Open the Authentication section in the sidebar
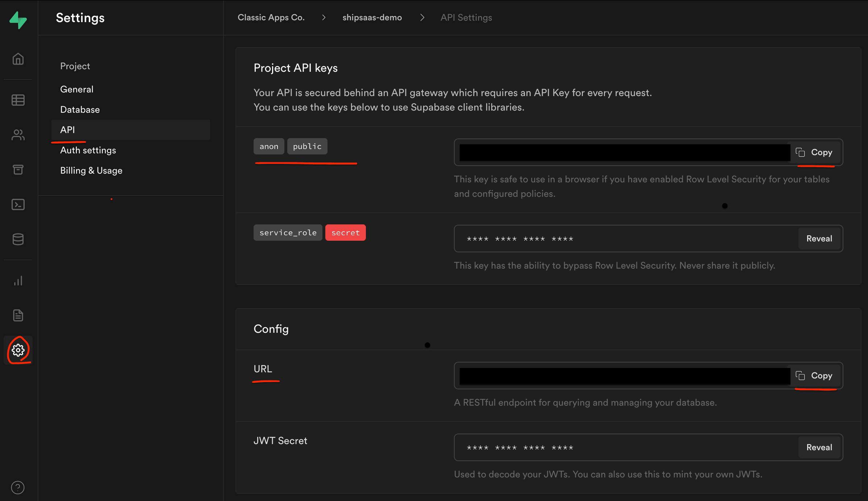Image resolution: width=868 pixels, height=501 pixels. 18,134
